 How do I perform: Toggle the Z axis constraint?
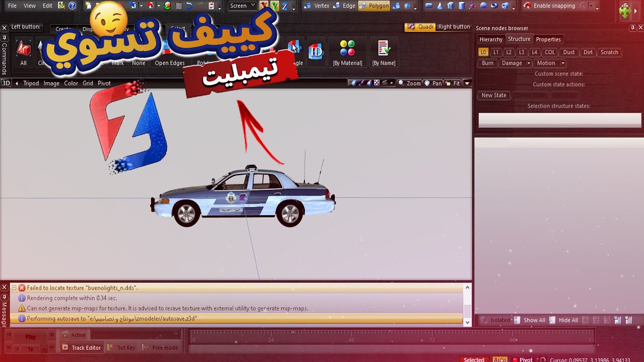(x=285, y=6)
